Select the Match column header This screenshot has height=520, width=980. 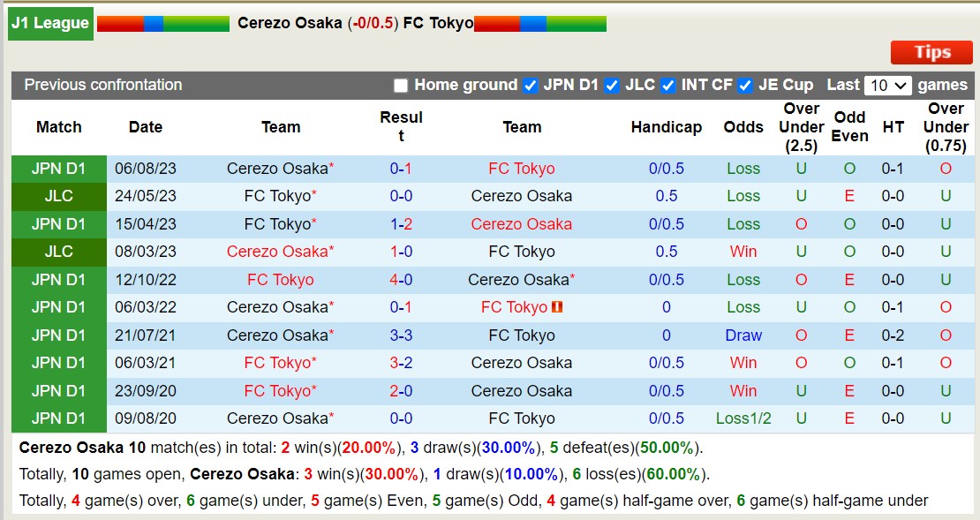tap(58, 127)
